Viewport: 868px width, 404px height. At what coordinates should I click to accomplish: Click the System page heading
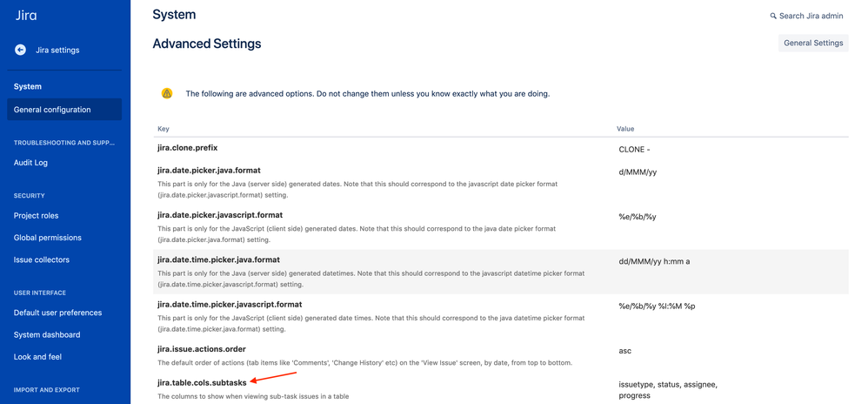point(174,15)
